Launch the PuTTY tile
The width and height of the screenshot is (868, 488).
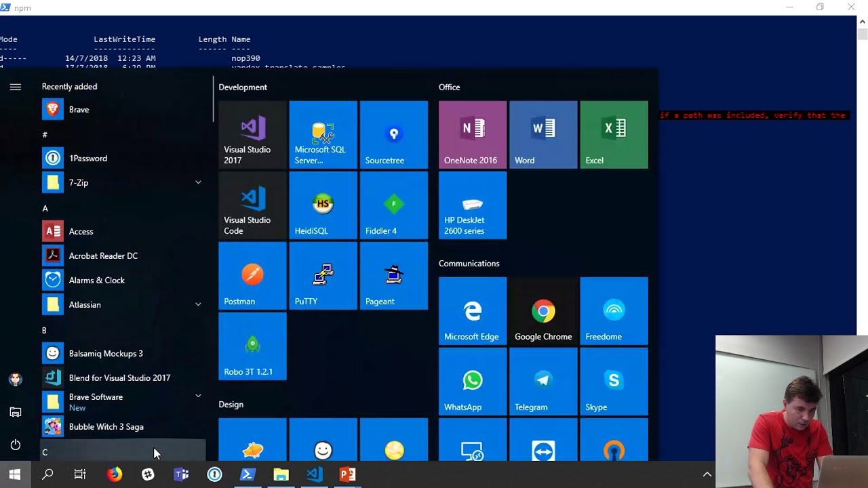(323, 275)
